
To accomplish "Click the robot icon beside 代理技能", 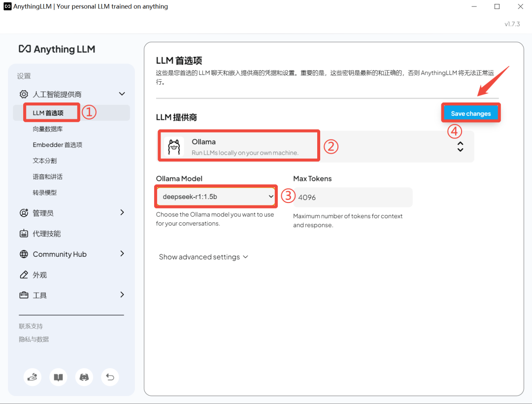I will click(24, 234).
